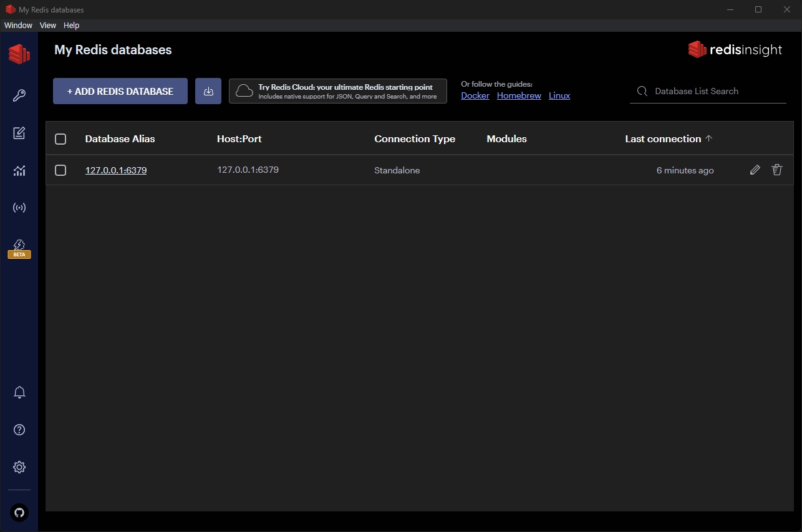Click the Redis Insight window title bar icon

tap(10, 9)
